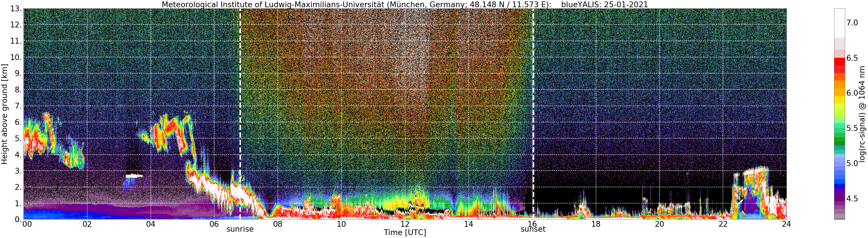
Task: Click the time tick label '12'
Action: [405, 224]
